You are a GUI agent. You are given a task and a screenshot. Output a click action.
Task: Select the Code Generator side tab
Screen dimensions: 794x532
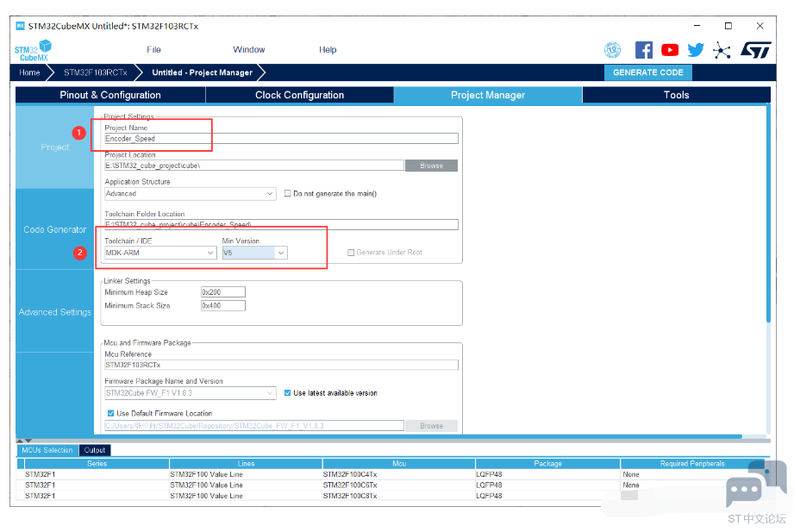54,229
